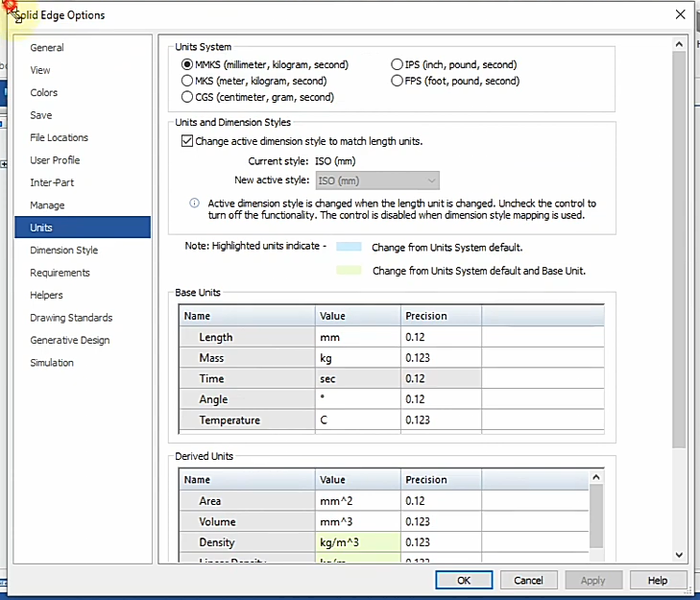This screenshot has width=700, height=600.
Task: Click Derived Units Name column header
Action: 247,479
